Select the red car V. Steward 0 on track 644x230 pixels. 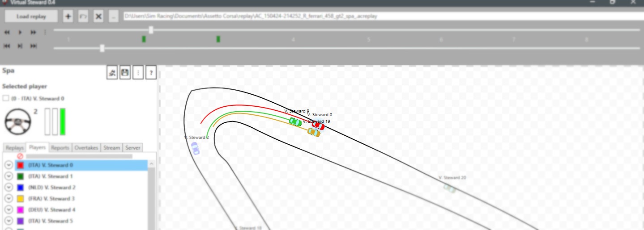click(319, 125)
